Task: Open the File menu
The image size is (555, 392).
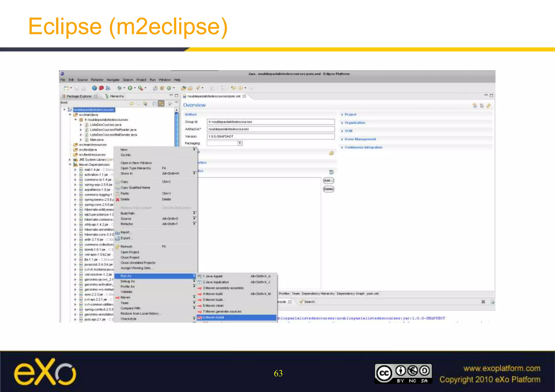Action: [x=63, y=80]
